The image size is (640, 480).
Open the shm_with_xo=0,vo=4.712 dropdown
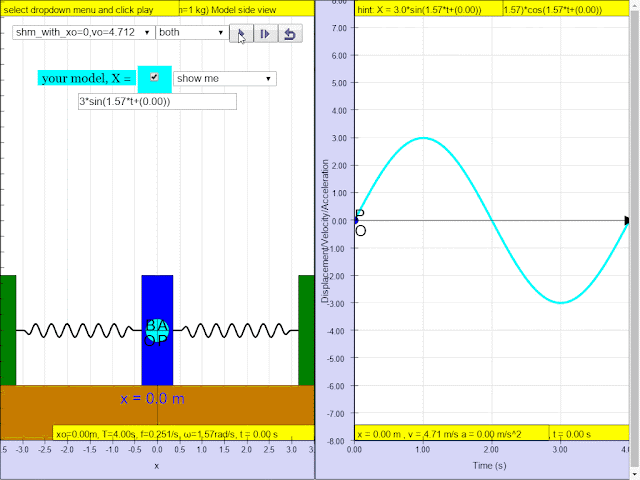[x=84, y=32]
